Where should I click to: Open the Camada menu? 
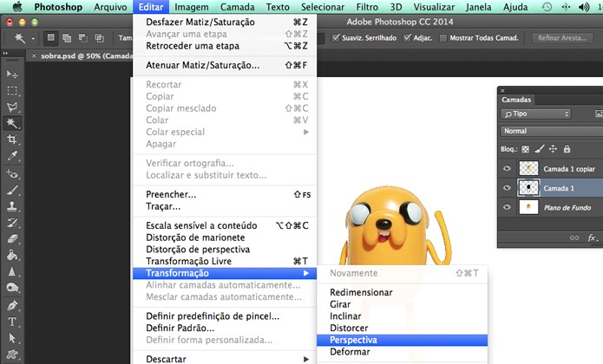pyautogui.click(x=237, y=7)
